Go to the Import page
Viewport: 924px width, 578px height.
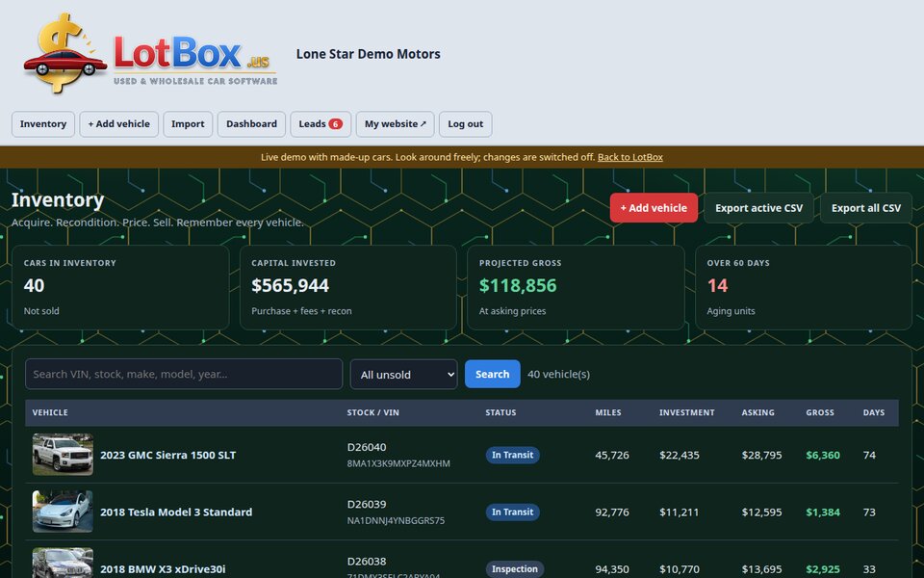pyautogui.click(x=188, y=124)
